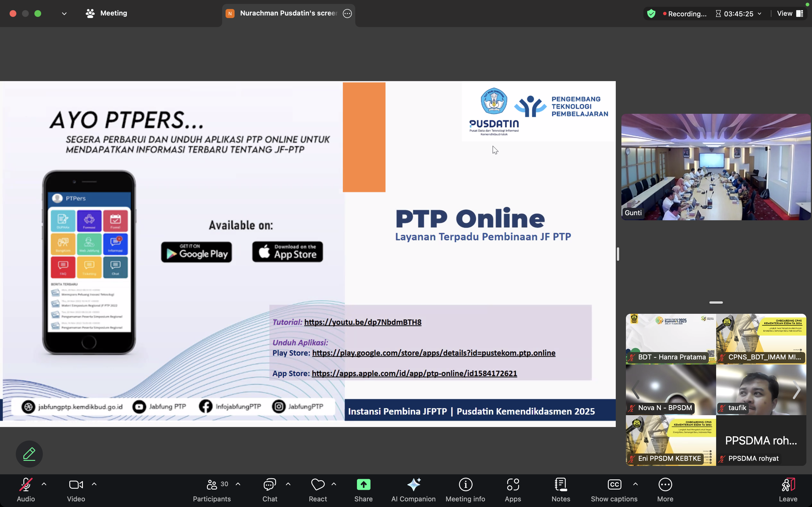
Task: Toggle the Video camera on
Action: pos(76,484)
